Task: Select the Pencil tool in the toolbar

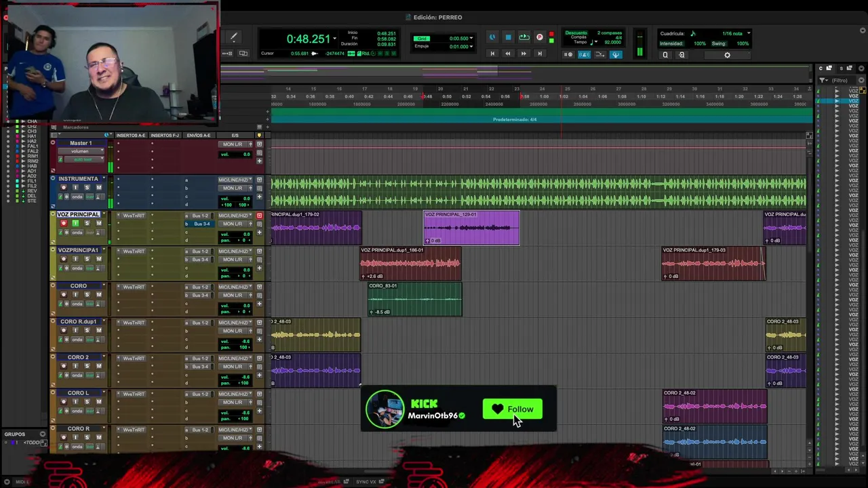Action: click(x=233, y=38)
